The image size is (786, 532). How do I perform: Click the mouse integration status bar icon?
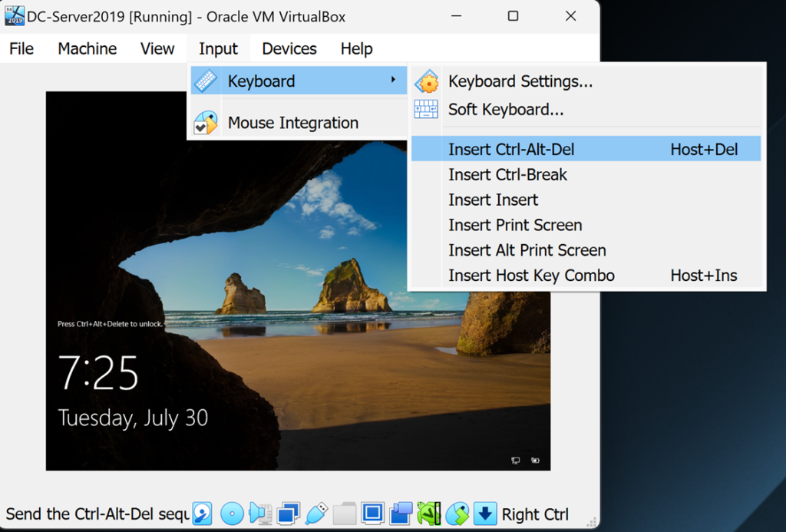(x=457, y=513)
